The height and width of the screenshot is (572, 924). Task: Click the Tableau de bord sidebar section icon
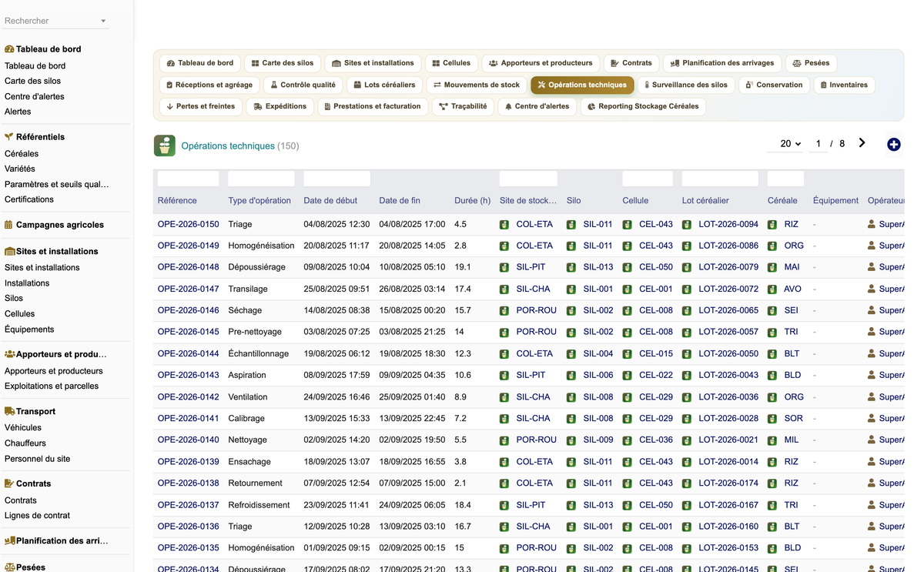(x=9, y=49)
